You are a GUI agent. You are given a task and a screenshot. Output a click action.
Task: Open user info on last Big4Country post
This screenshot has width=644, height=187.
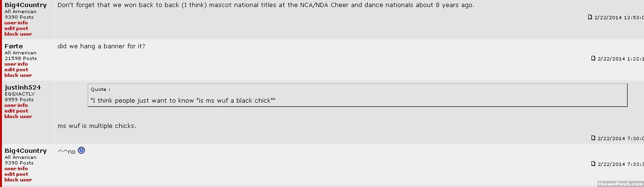click(x=16, y=168)
